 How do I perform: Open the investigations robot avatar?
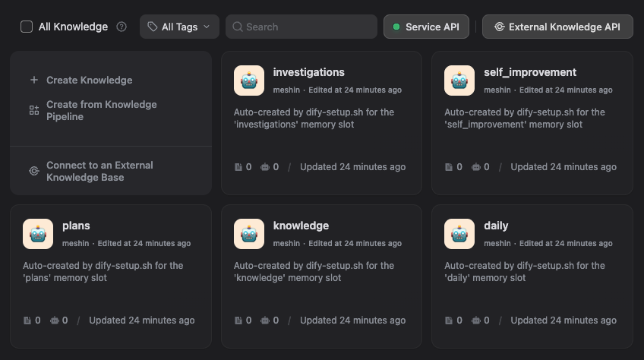click(x=249, y=81)
